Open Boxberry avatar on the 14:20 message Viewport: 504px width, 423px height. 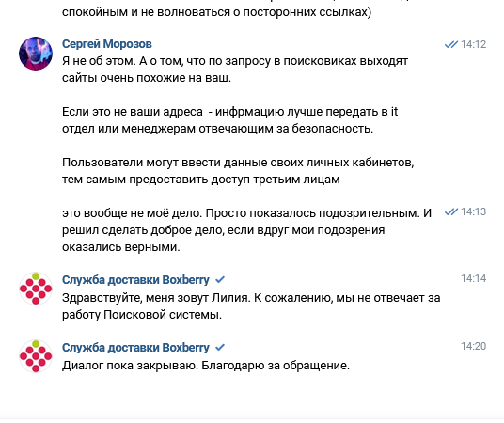36,356
